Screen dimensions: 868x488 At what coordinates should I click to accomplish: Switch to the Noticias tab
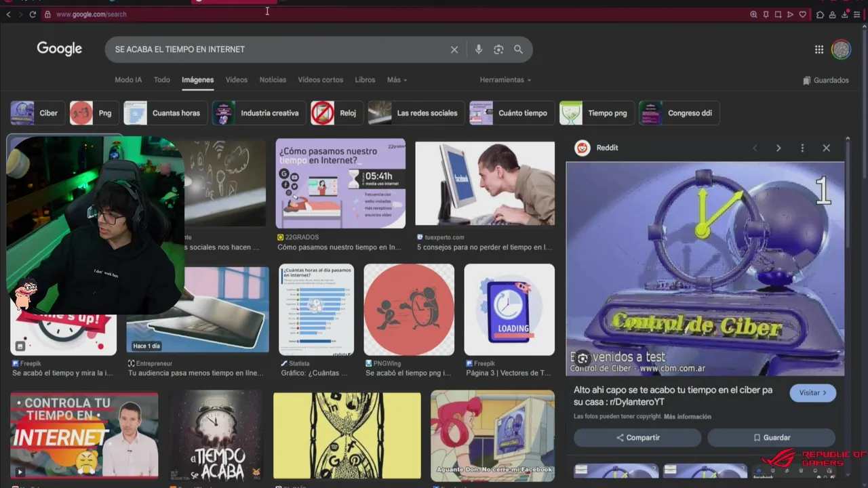point(273,80)
